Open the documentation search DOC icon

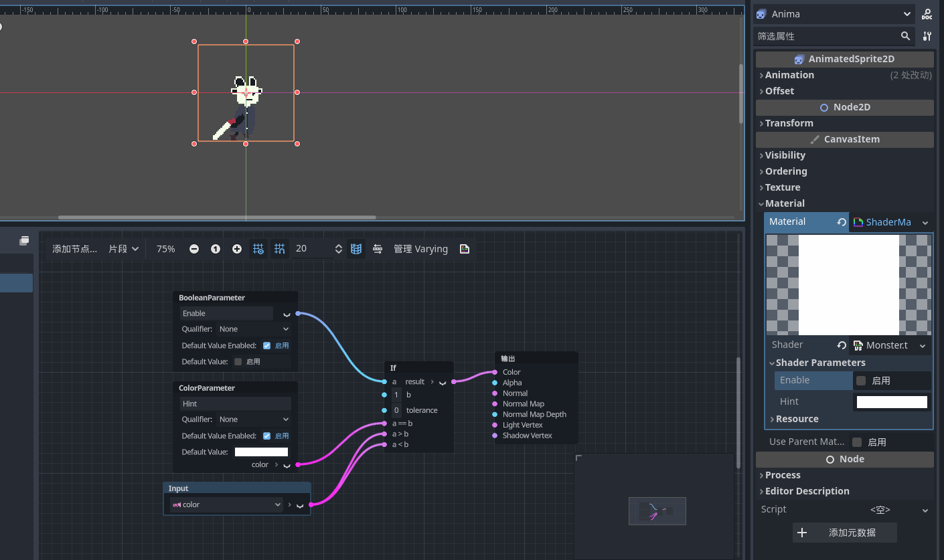coord(927,13)
